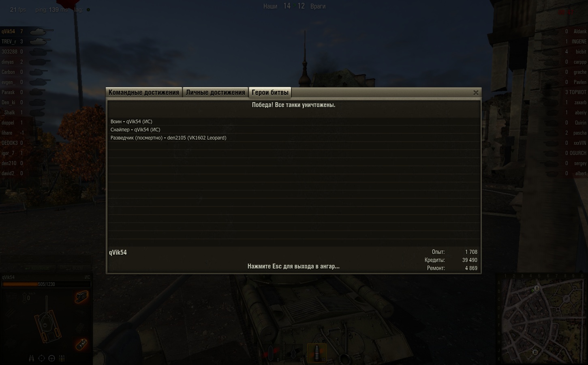
Task: Click the loader shells crew icon
Action: click(62, 358)
